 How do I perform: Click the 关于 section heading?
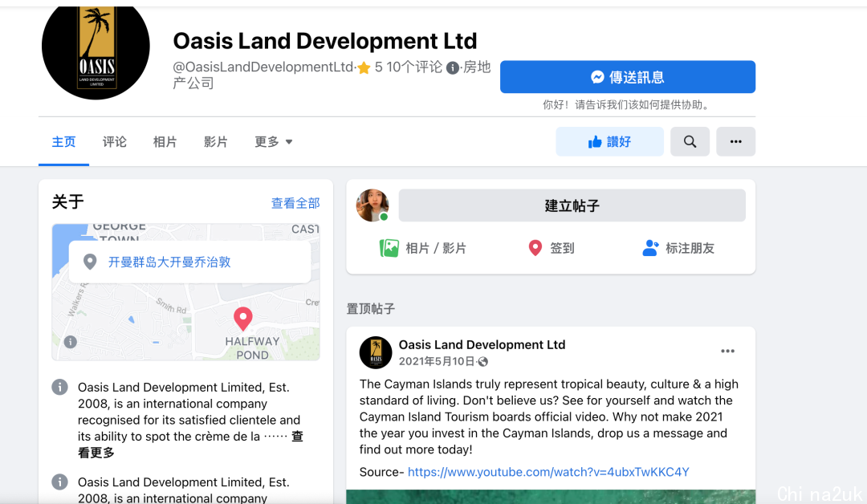(68, 201)
